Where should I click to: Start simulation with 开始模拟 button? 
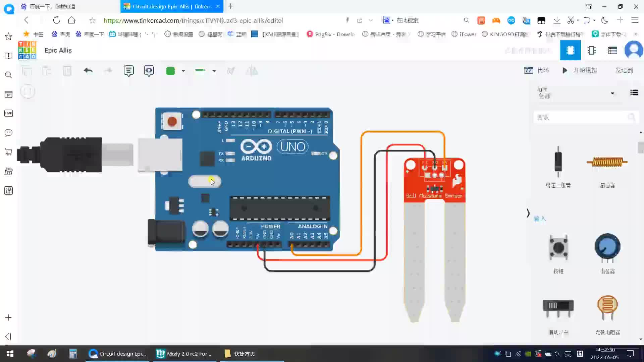coord(580,70)
